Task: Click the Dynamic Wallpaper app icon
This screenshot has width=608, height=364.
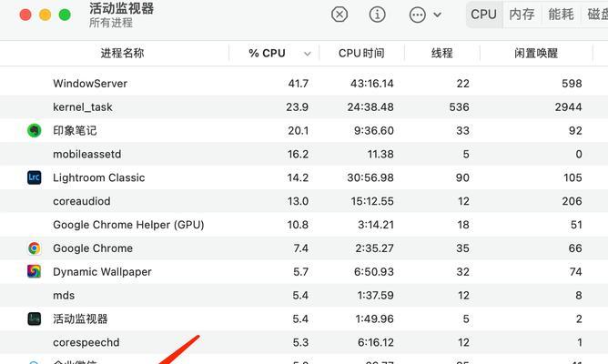Action: pos(34,271)
